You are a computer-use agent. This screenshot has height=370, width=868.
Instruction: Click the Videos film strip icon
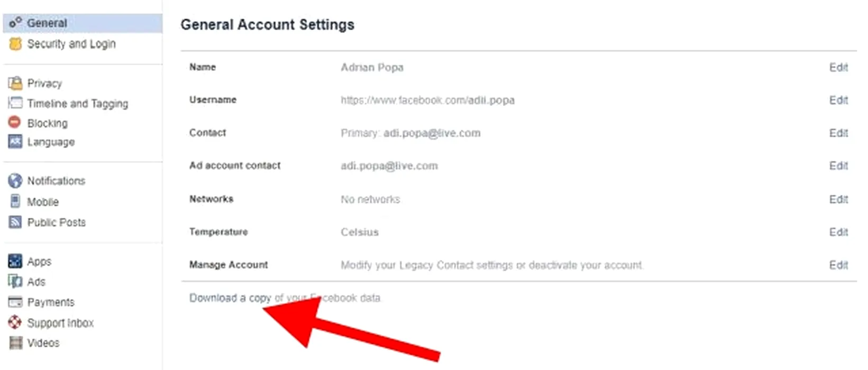pyautogui.click(x=16, y=343)
